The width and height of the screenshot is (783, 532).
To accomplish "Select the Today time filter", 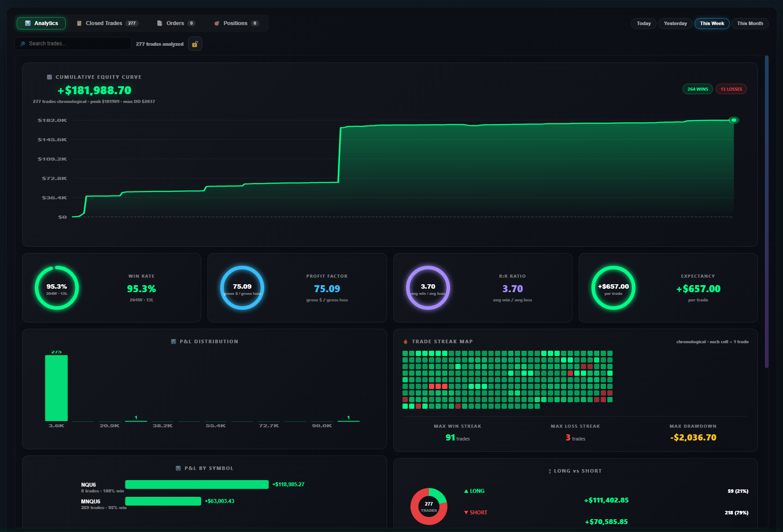I will (643, 23).
